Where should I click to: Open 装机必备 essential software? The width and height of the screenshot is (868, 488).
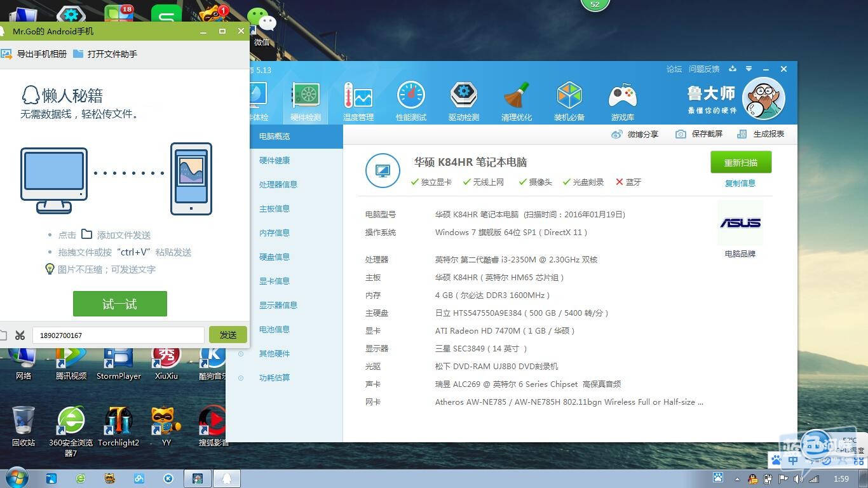pyautogui.click(x=569, y=102)
